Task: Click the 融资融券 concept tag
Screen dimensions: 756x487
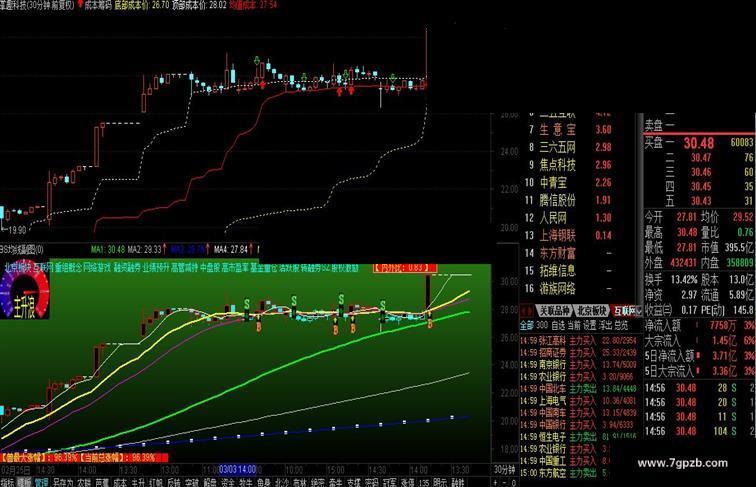Action: [126, 268]
